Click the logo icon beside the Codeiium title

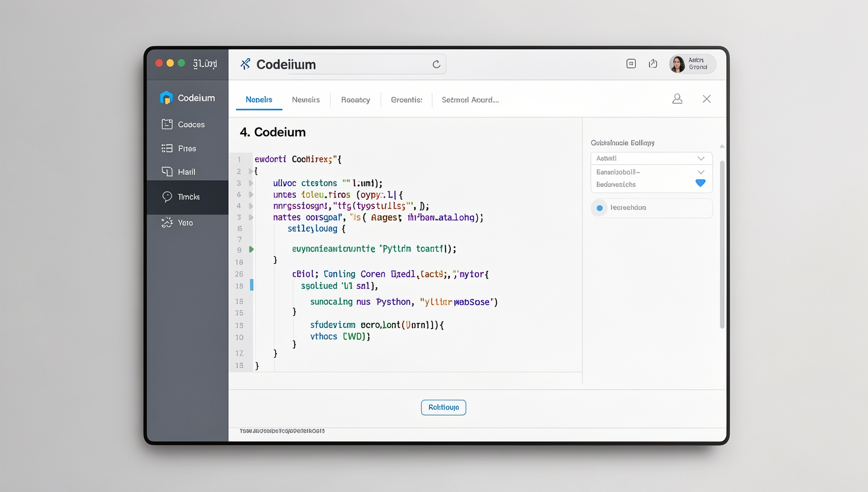pyautogui.click(x=245, y=64)
